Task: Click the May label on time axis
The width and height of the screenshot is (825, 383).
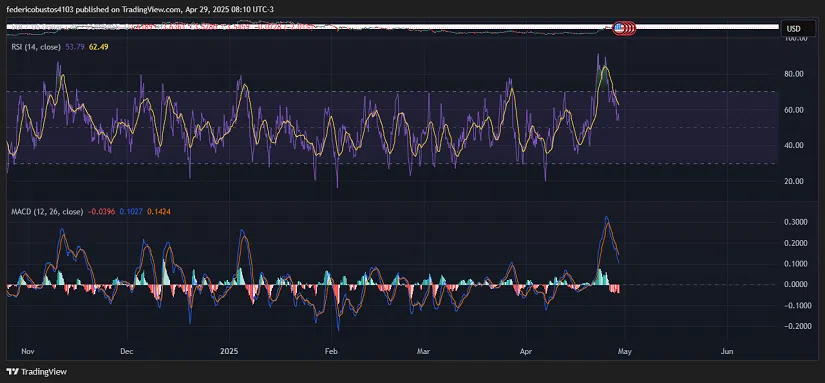Action: click(625, 350)
